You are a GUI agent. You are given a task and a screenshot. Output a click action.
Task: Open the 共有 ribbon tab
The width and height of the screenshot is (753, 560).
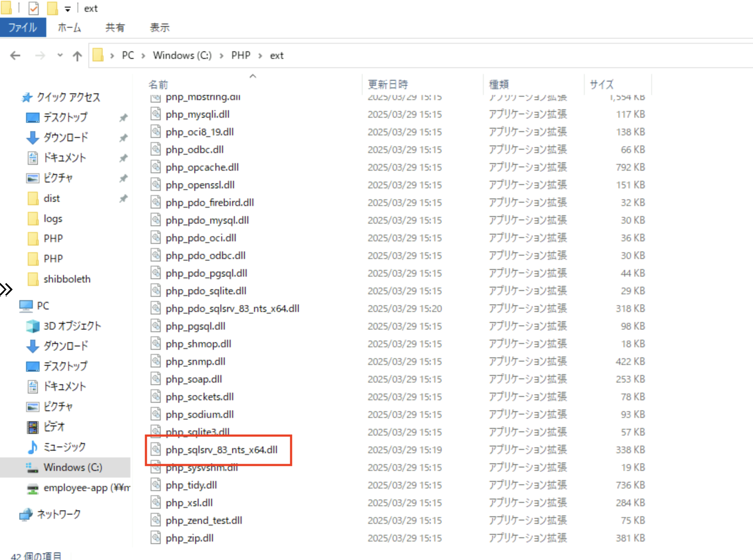115,28
